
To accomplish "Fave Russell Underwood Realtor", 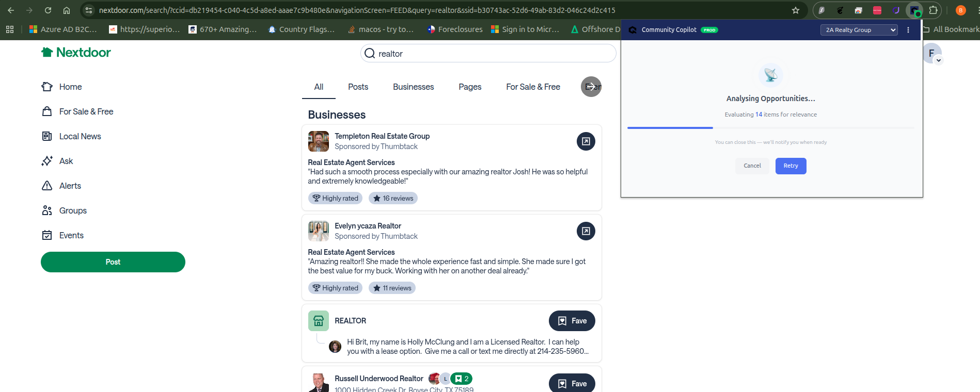I will [x=572, y=383].
